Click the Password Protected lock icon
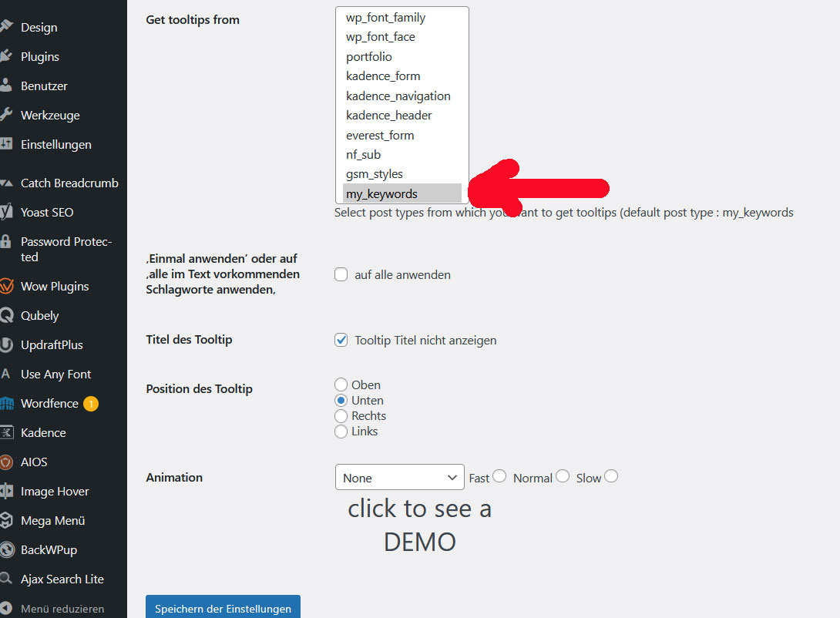The height and width of the screenshot is (618, 840). 7,242
